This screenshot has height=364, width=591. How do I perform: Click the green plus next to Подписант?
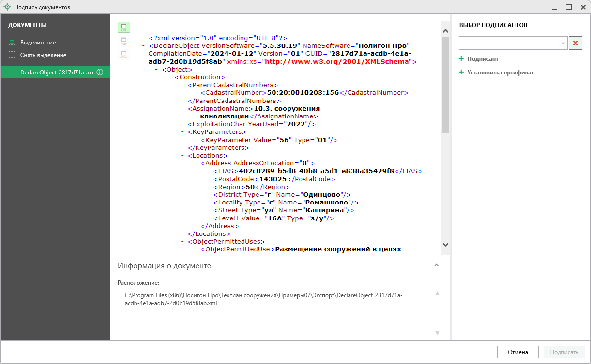[461, 59]
